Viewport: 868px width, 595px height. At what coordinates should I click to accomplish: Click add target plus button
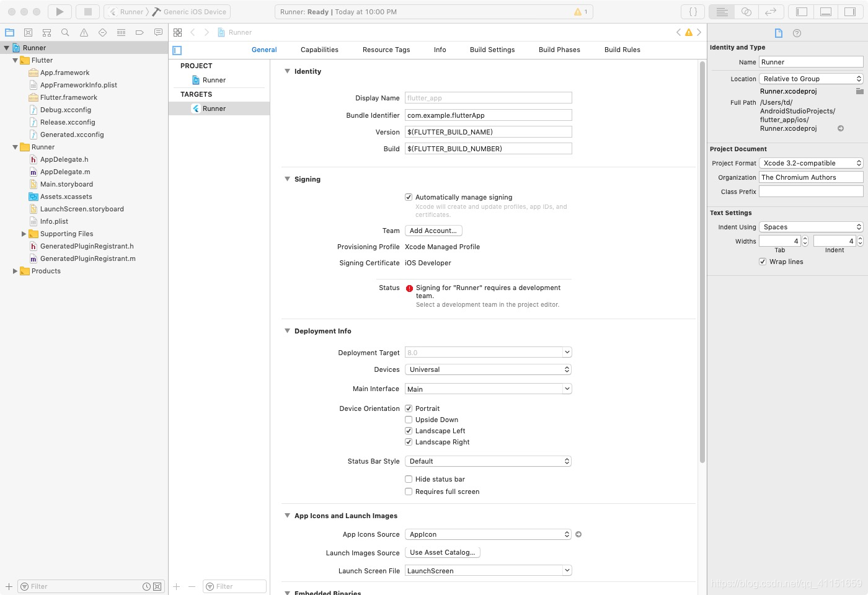coord(177,586)
